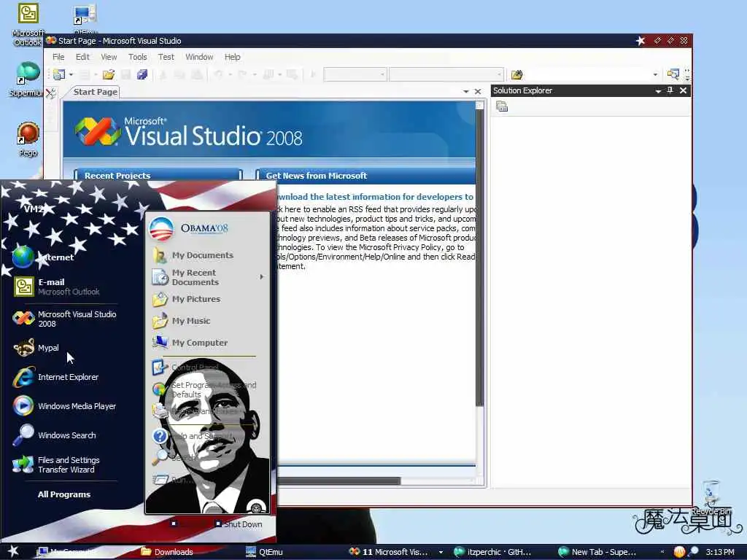Click the orange system tray icon
Screen dimensions: 747x560
click(x=679, y=552)
